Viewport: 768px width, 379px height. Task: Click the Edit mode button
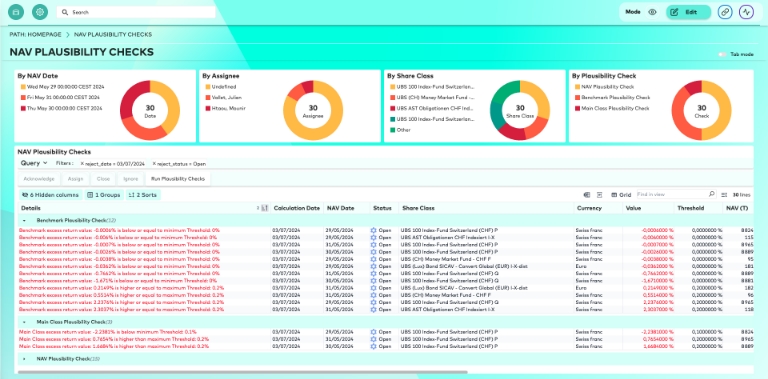(688, 12)
